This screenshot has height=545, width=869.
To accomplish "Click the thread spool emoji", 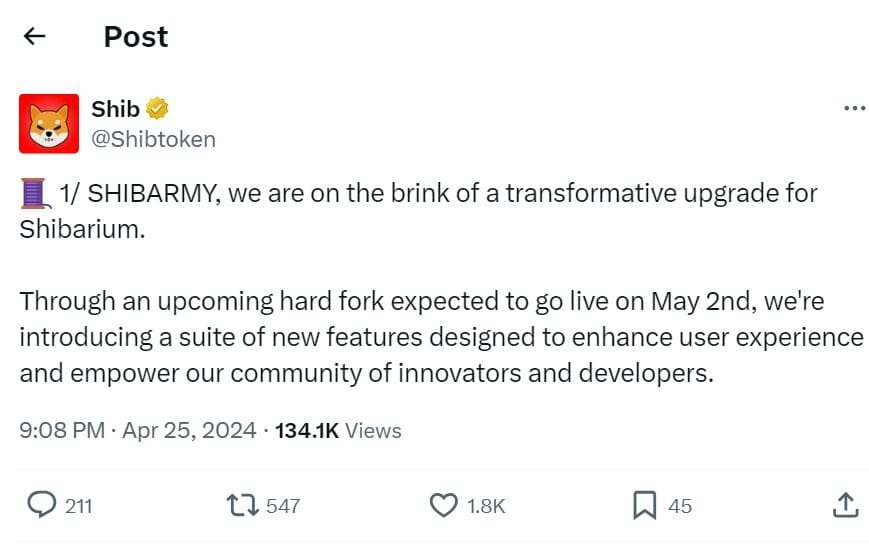I will (35, 192).
